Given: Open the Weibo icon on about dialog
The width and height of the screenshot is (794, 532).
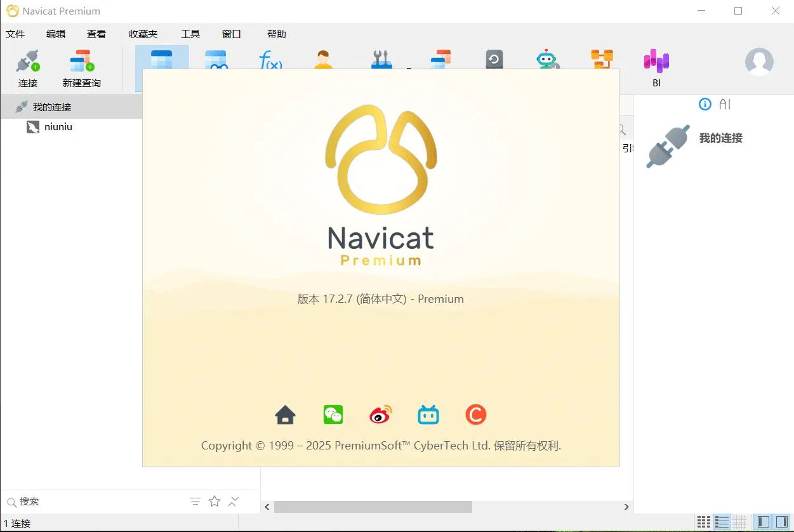Looking at the screenshot, I should click(x=381, y=415).
